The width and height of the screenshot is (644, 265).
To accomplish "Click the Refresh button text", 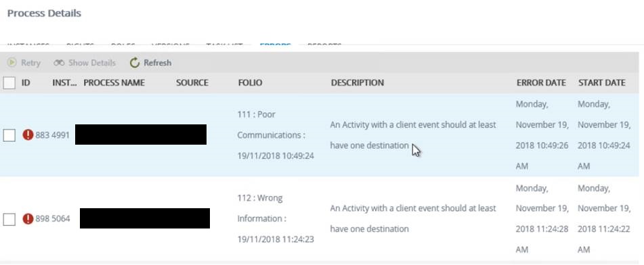I will click(x=157, y=63).
